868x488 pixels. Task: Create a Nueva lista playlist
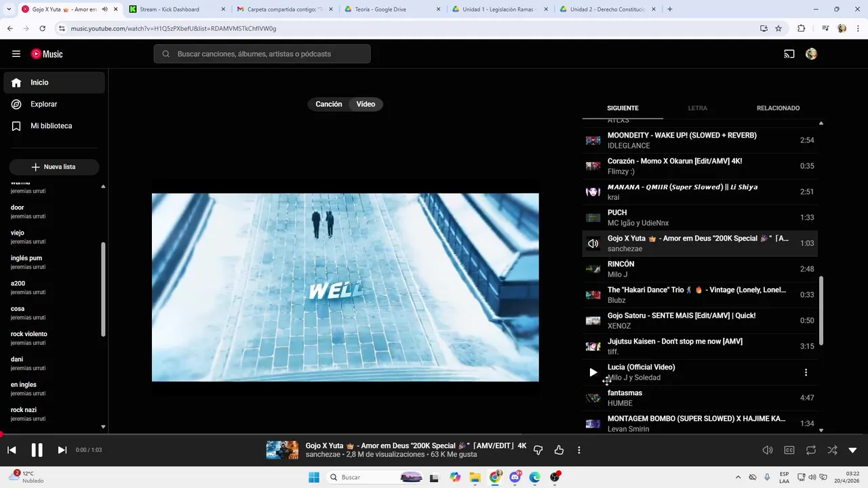click(54, 167)
